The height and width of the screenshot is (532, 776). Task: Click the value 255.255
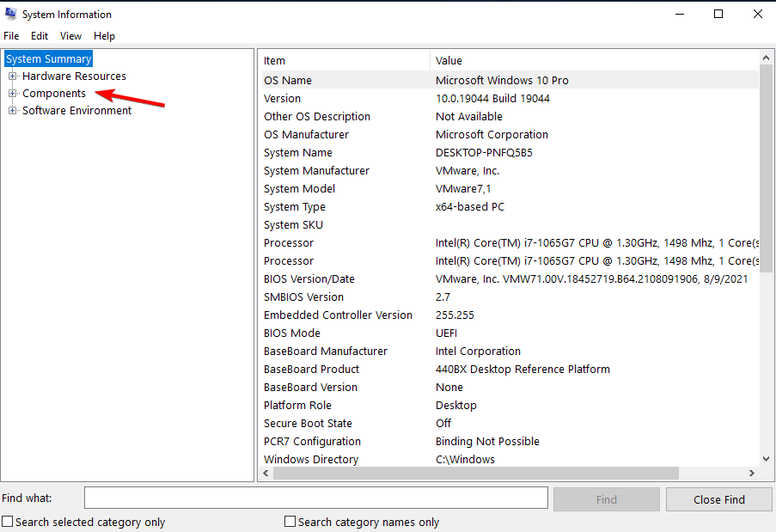tap(455, 315)
